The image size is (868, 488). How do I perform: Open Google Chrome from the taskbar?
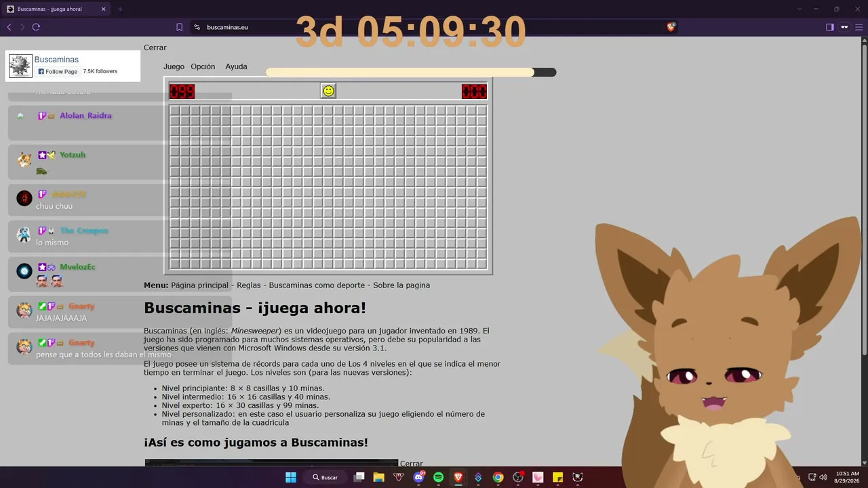click(498, 477)
